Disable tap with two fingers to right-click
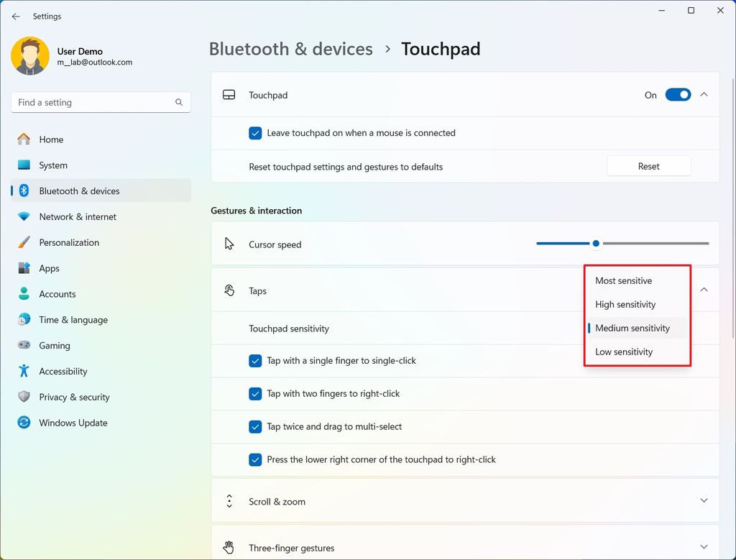 tap(255, 393)
